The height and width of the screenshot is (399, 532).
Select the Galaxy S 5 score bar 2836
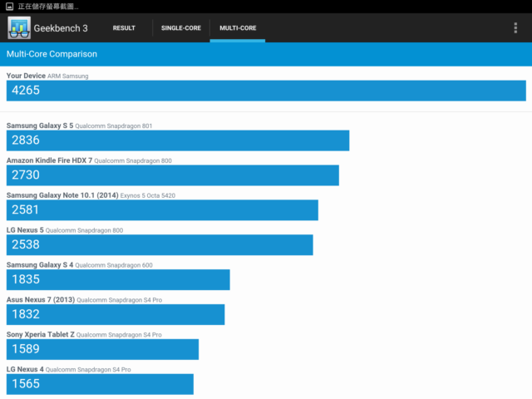click(178, 140)
